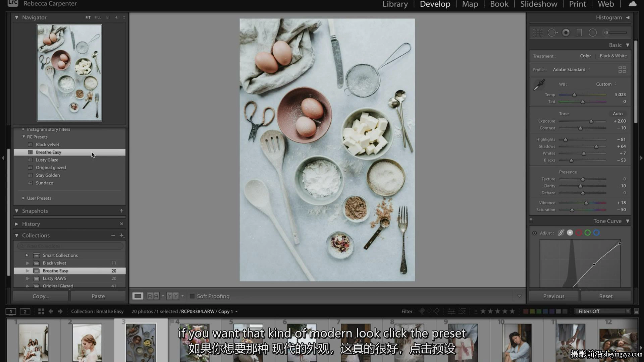Select the Green channel curve
The height and width of the screenshot is (362, 644).
[x=588, y=233]
